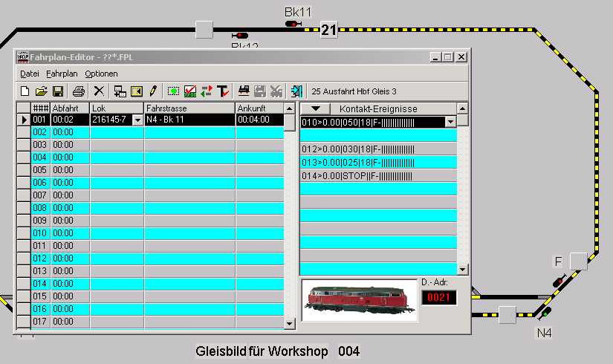Click the Bk11 red signal on track
The image size is (613, 364).
[x=293, y=24]
